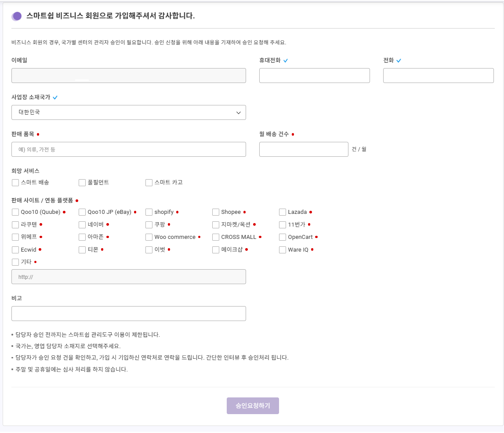Screen dimensions: 504x433
Task: Enable the Woo commerce checkbox
Action: click(149, 237)
